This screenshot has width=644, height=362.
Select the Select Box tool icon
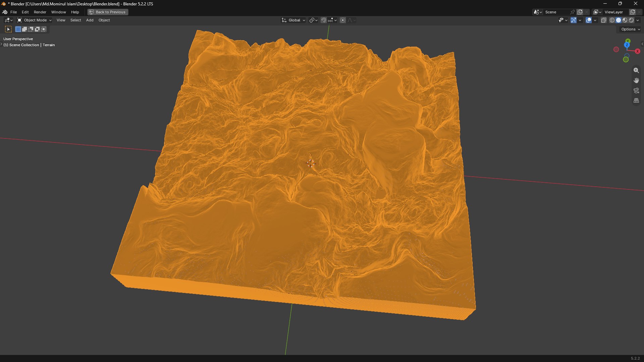pyautogui.click(x=8, y=29)
